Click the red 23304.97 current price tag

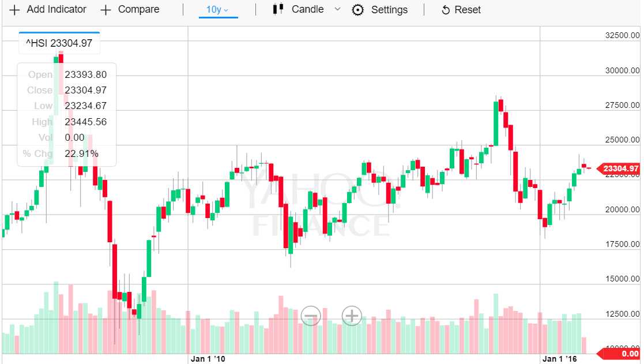tap(620, 168)
